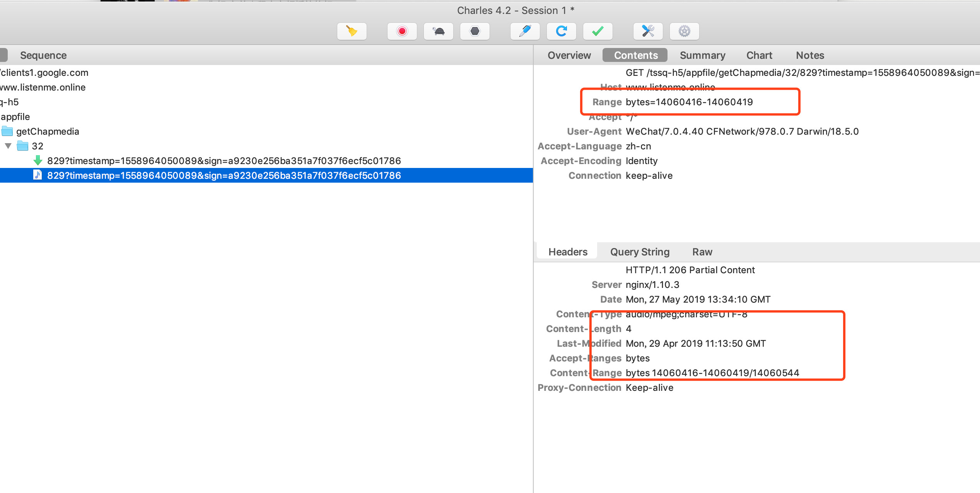Select www.listenme.online host in tree
980x493 pixels.
43,87
